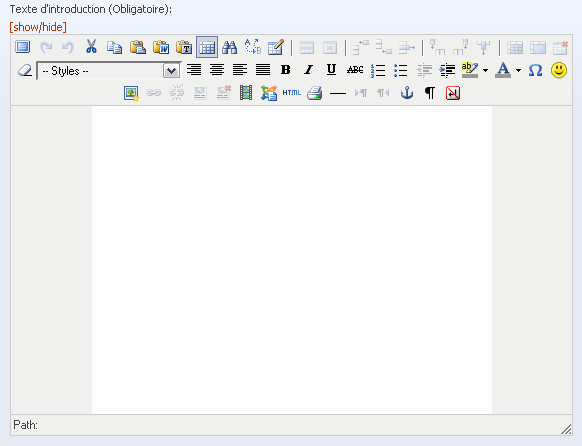This screenshot has width=582, height=446.
Task: Expand the text color dropdown arrow
Action: 519,70
